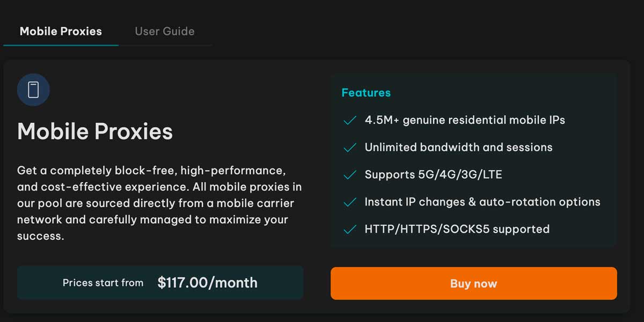
Task: Click the mobile proxies description paragraph
Action: [159, 203]
